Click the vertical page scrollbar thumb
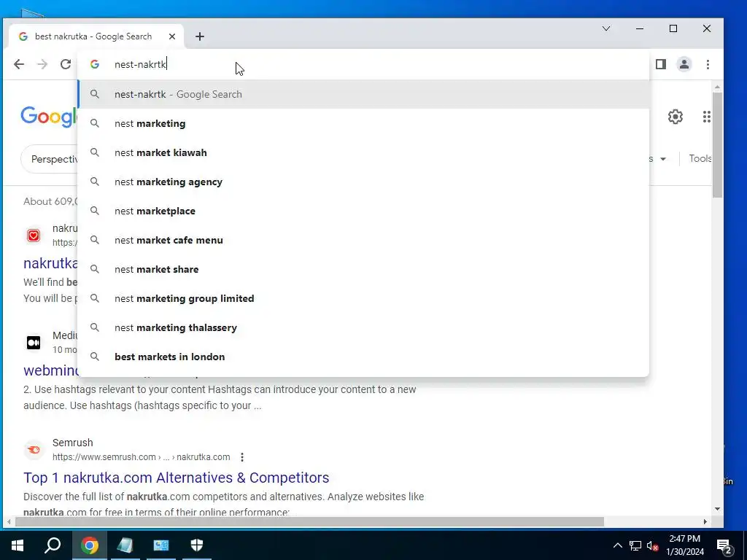This screenshot has width=747, height=560. click(718, 145)
